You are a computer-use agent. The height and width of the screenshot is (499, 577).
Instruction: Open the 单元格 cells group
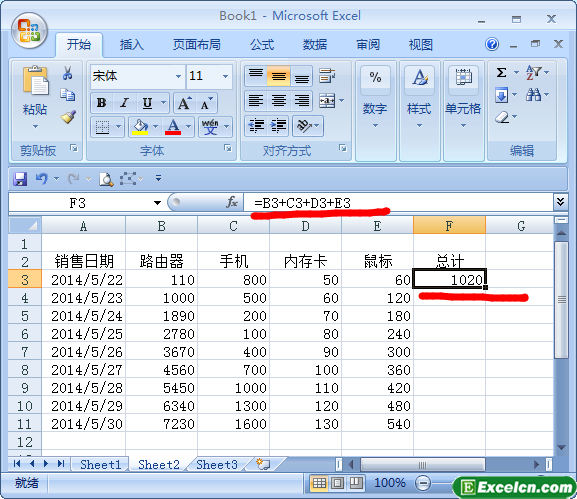[x=463, y=110]
